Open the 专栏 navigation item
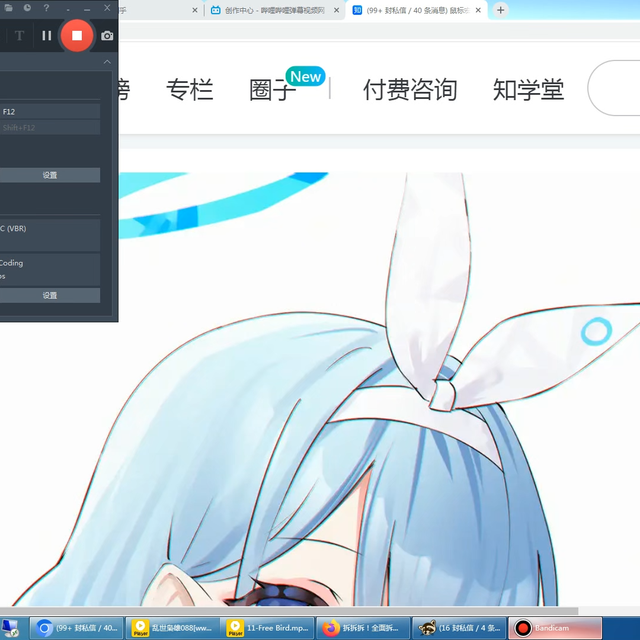640x640 pixels. [x=189, y=89]
